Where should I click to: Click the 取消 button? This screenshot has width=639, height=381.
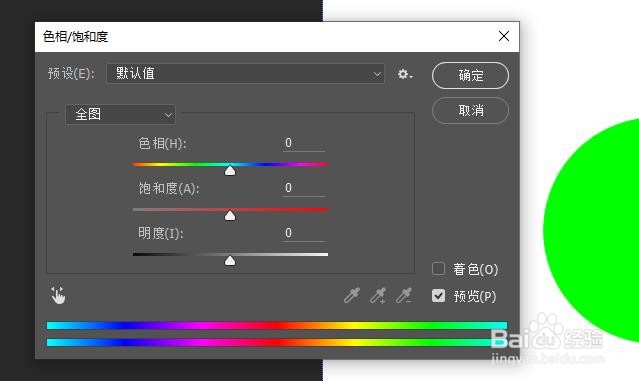(470, 110)
